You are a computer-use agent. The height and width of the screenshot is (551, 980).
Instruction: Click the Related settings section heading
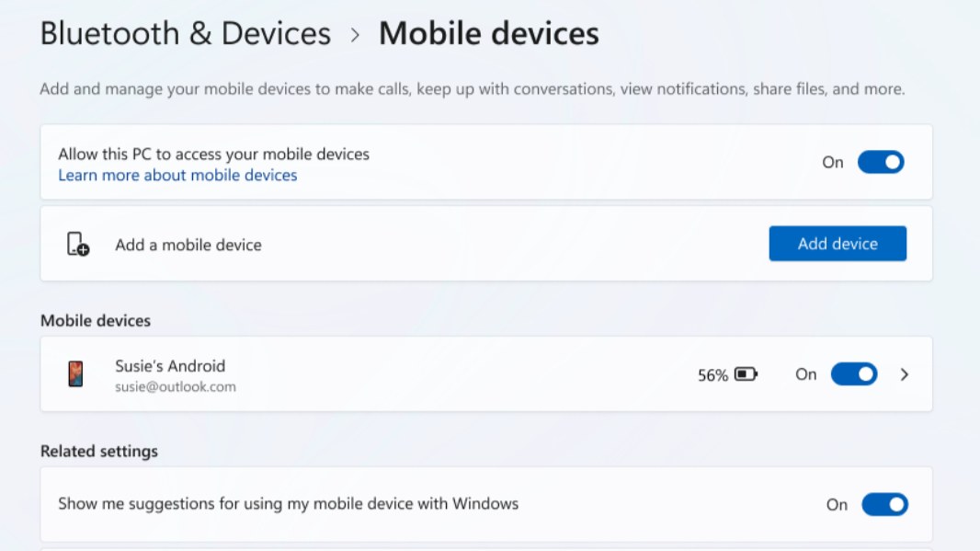(x=98, y=451)
